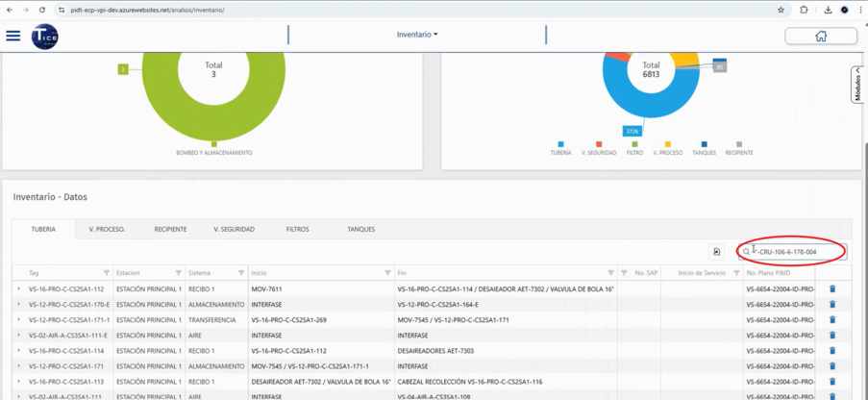Viewport: 868px width, 400px height.
Task: Expand the Módulos side panel
Action: tap(857, 85)
